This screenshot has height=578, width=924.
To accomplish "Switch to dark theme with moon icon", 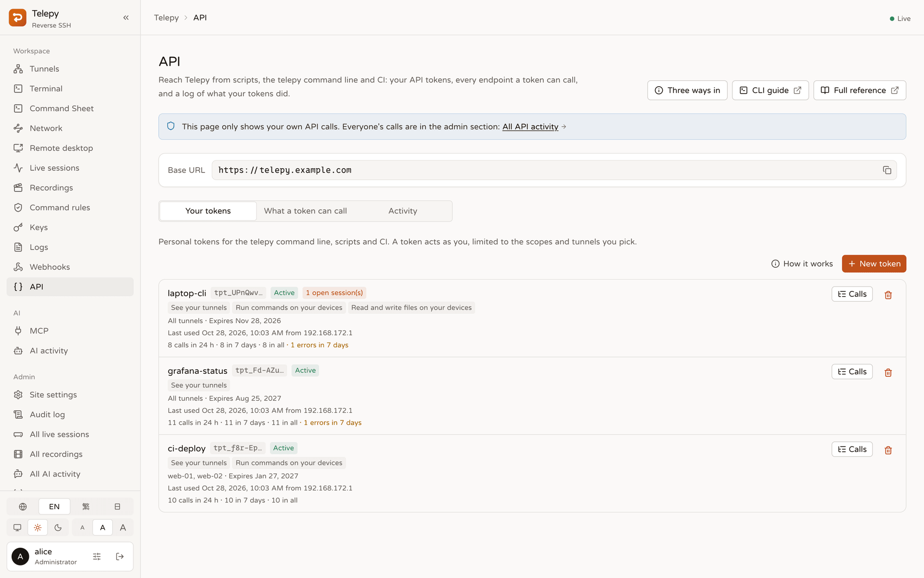I will pos(58,527).
